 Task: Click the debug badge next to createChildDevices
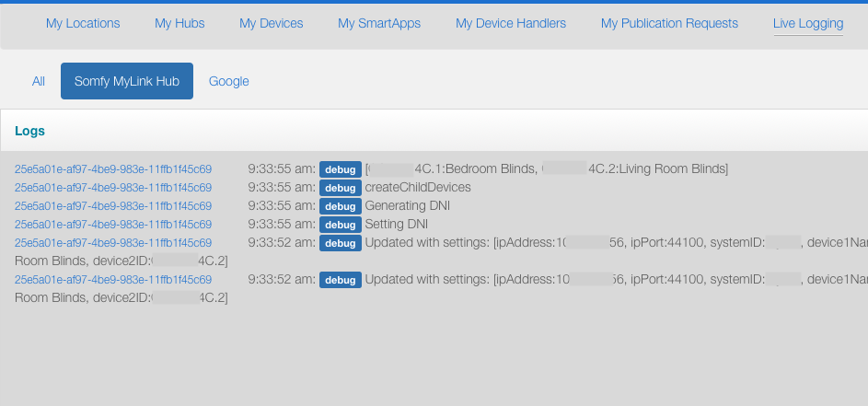(340, 188)
